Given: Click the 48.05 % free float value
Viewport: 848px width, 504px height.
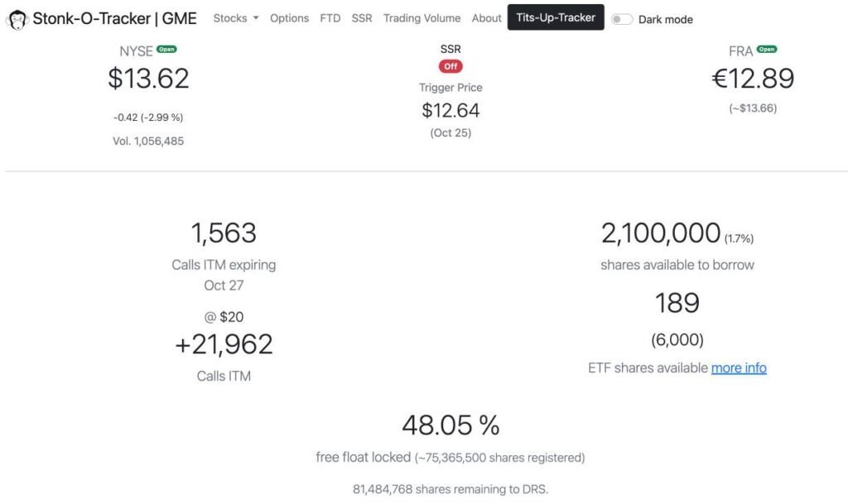Looking at the screenshot, I should [450, 425].
